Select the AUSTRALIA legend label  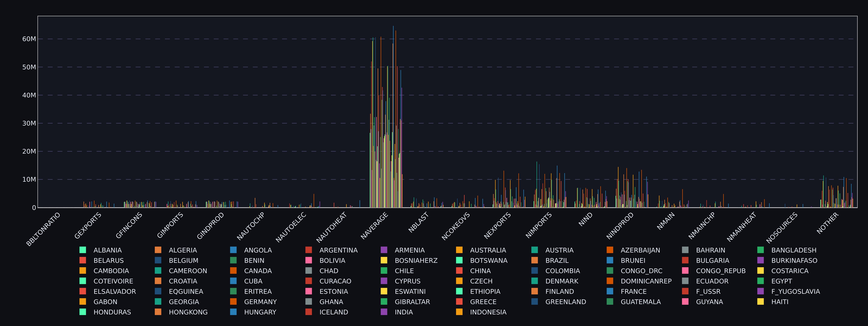488,250
